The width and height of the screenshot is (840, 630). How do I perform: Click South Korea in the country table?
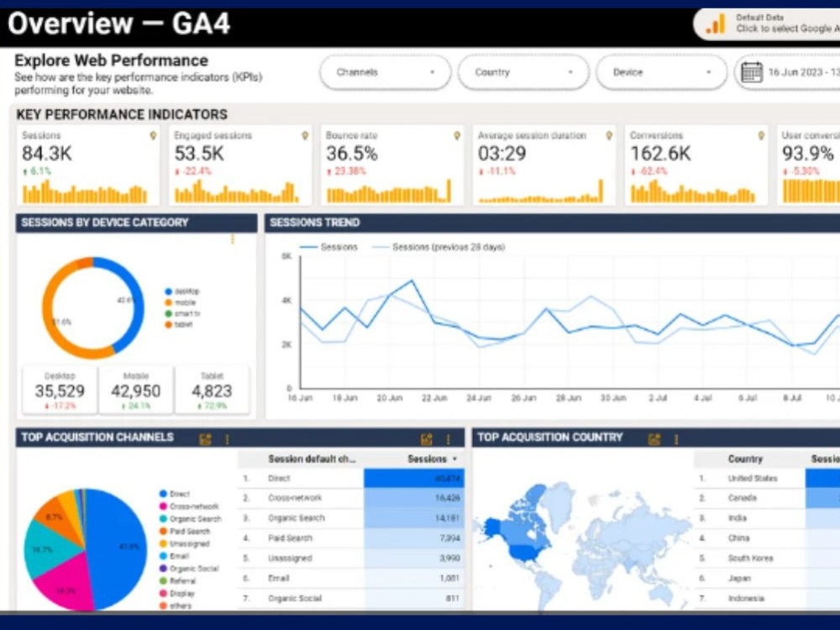(x=750, y=559)
